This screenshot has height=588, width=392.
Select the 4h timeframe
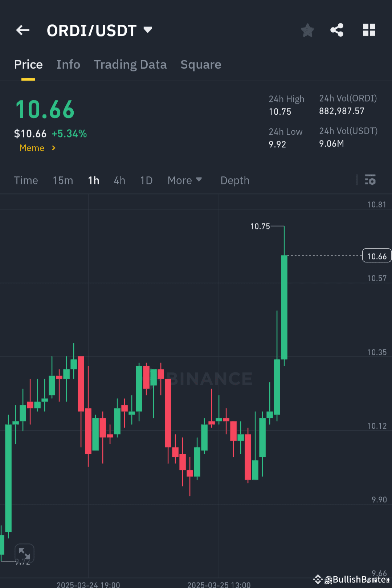[x=119, y=180]
